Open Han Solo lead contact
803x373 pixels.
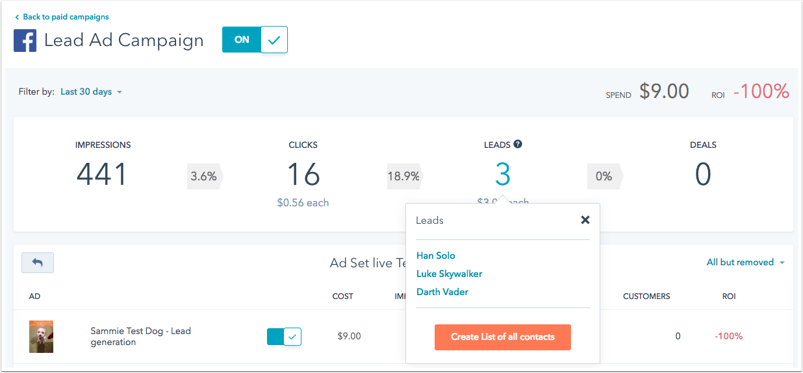[x=435, y=255]
